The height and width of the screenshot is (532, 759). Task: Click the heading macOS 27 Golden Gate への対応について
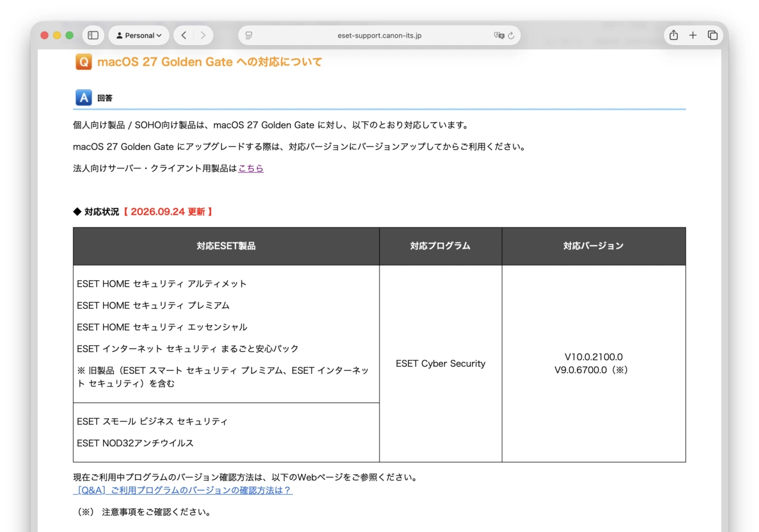pyautogui.click(x=209, y=62)
